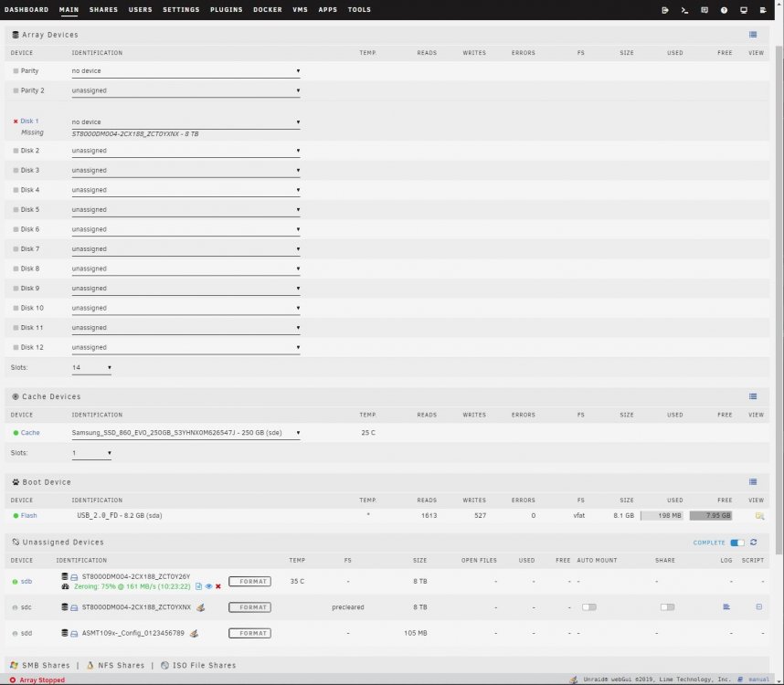Toggle Array Devices list view icon
This screenshot has width=784, height=685.
coord(753,35)
